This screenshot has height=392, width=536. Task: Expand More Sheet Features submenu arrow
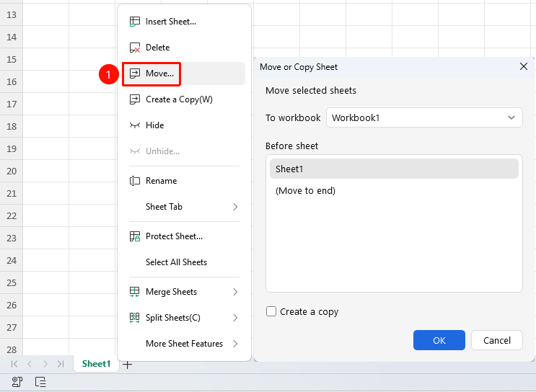coord(235,344)
